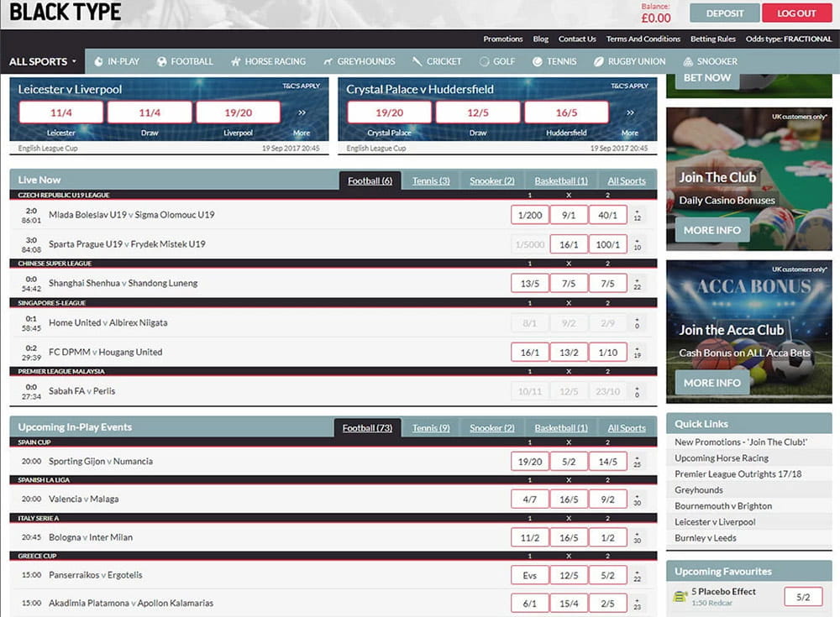Click jockey silks icon beside Placebo Effect

(x=680, y=597)
